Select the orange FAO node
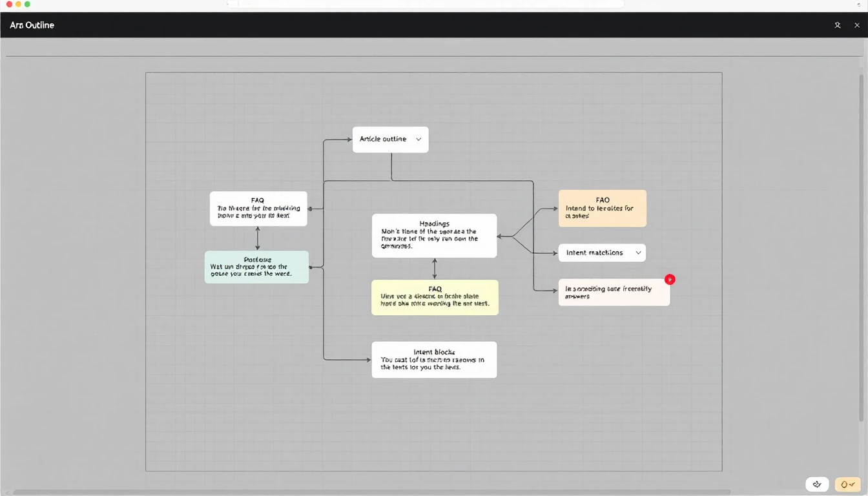The height and width of the screenshot is (496, 868). (x=602, y=208)
